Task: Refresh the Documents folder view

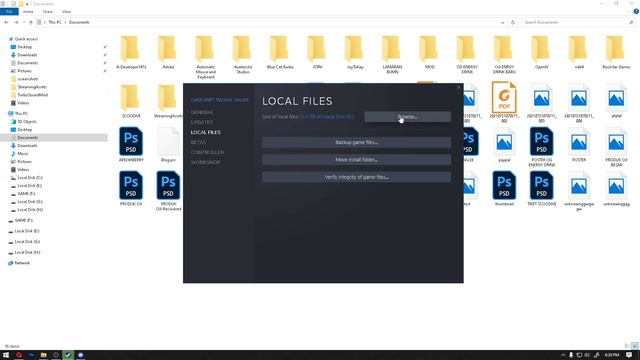Action: pyautogui.click(x=513, y=22)
